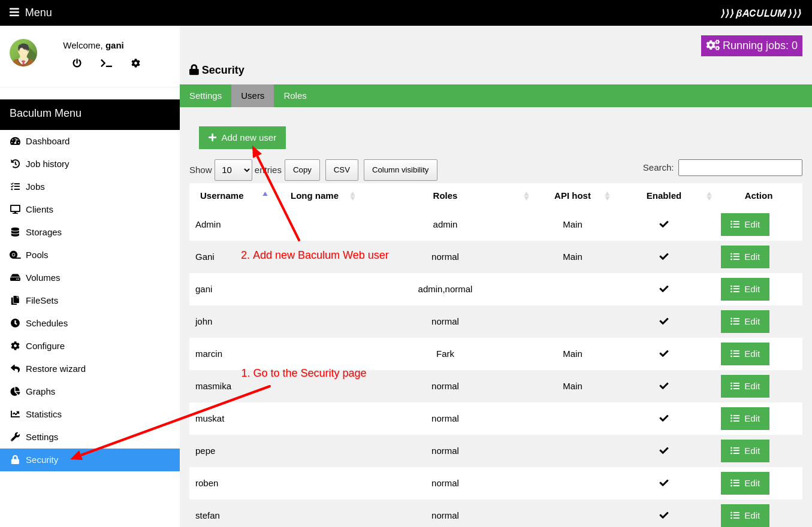
Task: Click the FileSets copy icon
Action: coord(15,301)
